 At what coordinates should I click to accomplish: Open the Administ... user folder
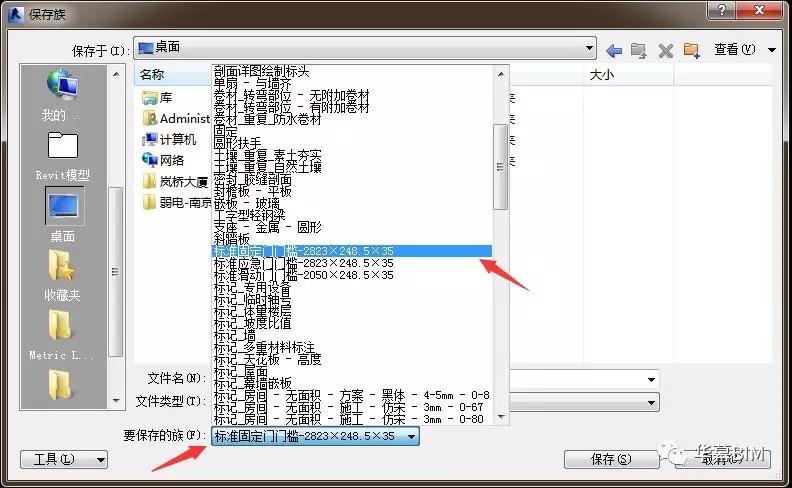click(x=176, y=118)
